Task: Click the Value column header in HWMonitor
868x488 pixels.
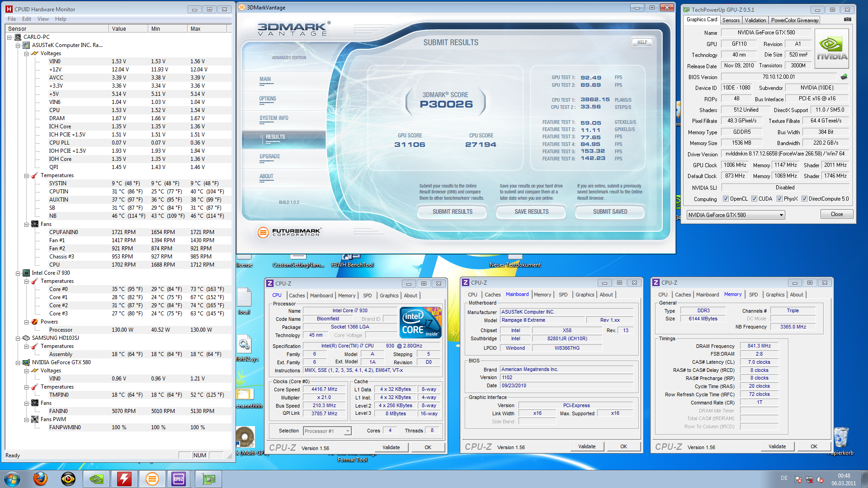Action: pos(128,28)
